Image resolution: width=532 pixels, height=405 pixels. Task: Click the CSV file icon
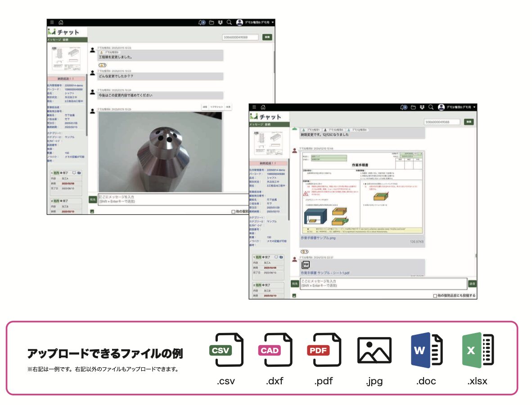(226, 350)
